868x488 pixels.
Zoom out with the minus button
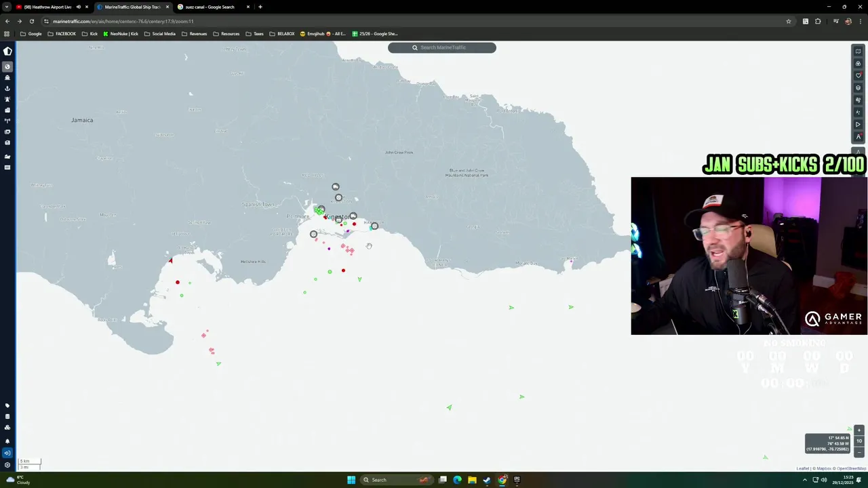pos(859,451)
